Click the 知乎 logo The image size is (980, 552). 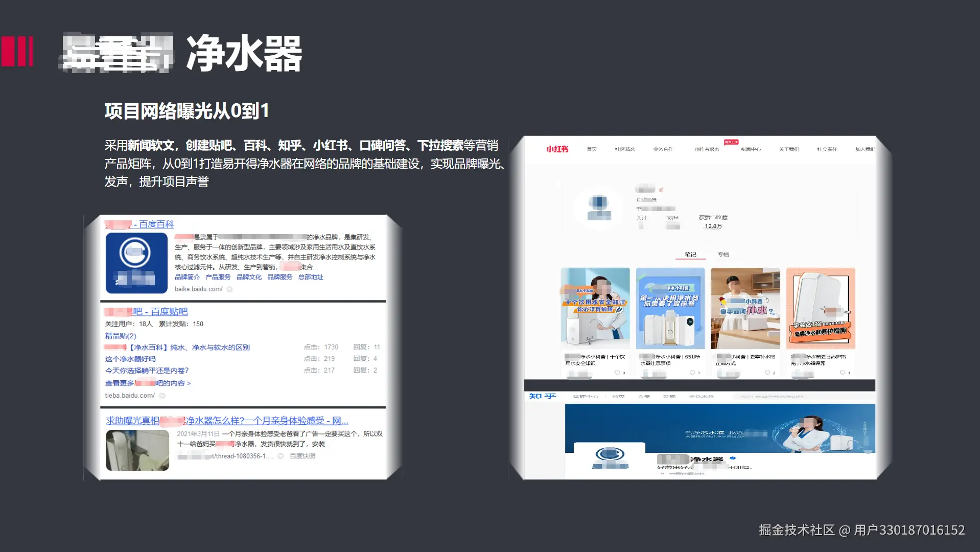tap(542, 396)
